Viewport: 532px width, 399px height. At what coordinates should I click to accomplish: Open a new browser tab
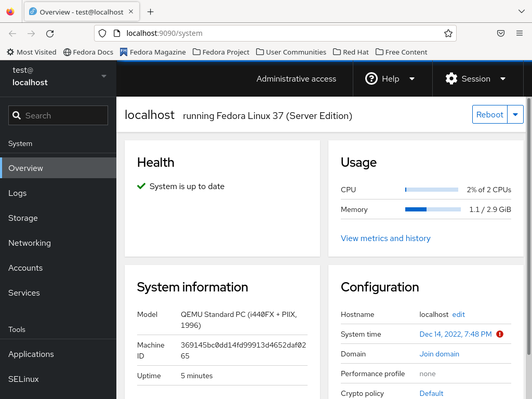150,12
